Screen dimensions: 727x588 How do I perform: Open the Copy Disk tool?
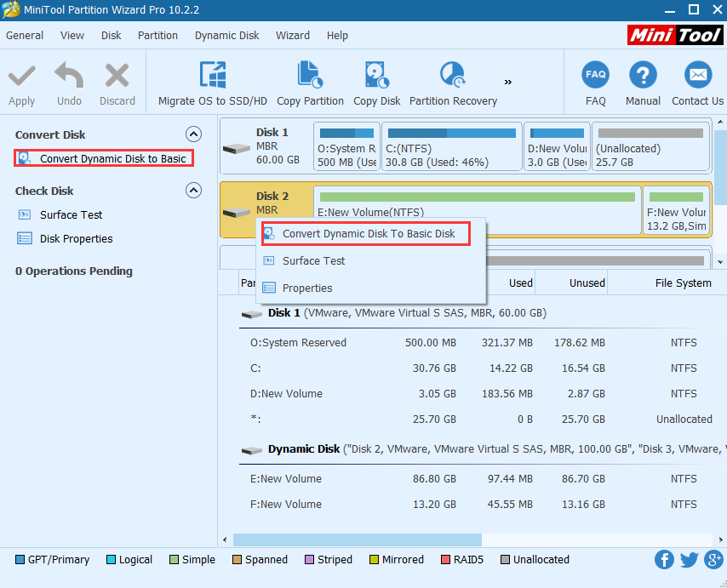[x=376, y=84]
